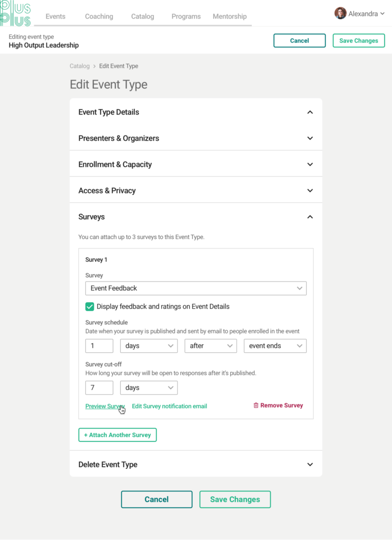Viewport: 392px width, 540px height.
Task: Expand Access & Privacy chevron
Action: (310, 191)
